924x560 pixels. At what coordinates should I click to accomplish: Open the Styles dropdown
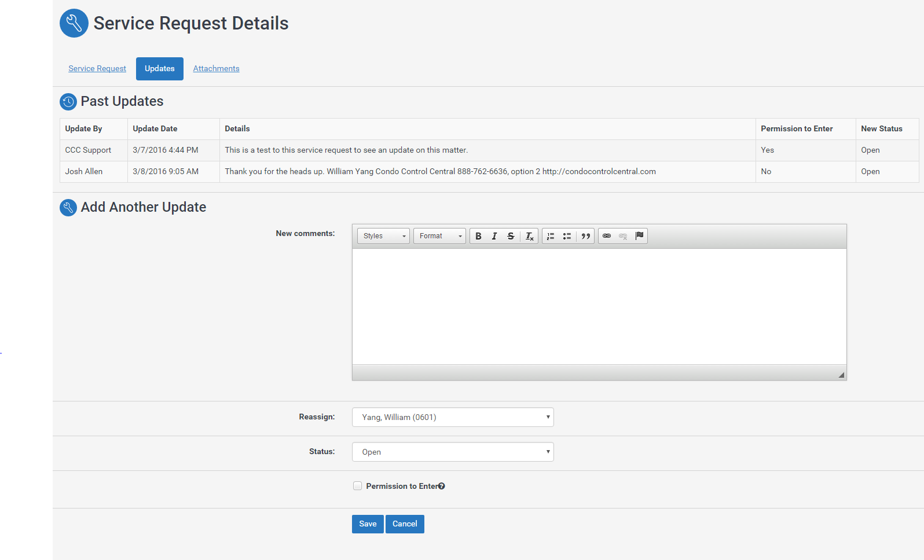click(x=383, y=236)
